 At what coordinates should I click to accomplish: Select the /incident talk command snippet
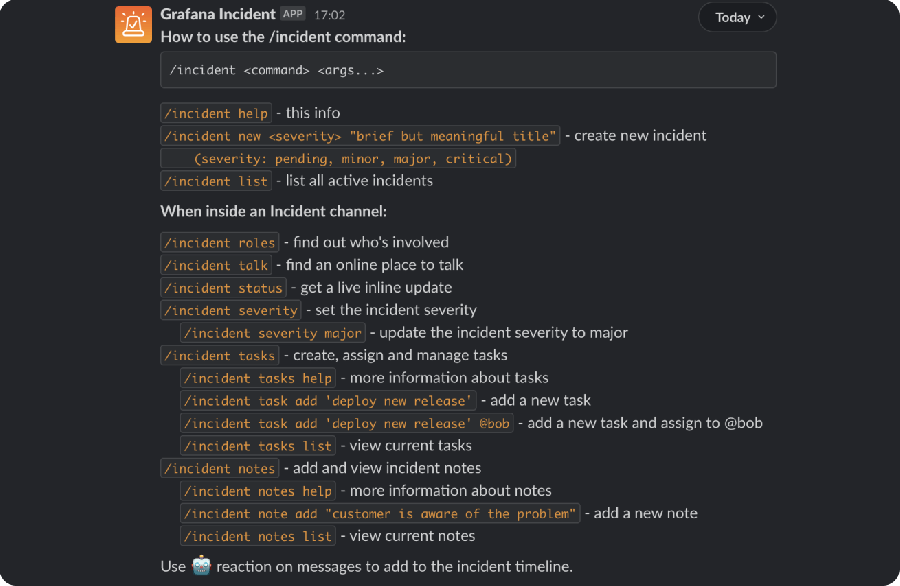216,264
